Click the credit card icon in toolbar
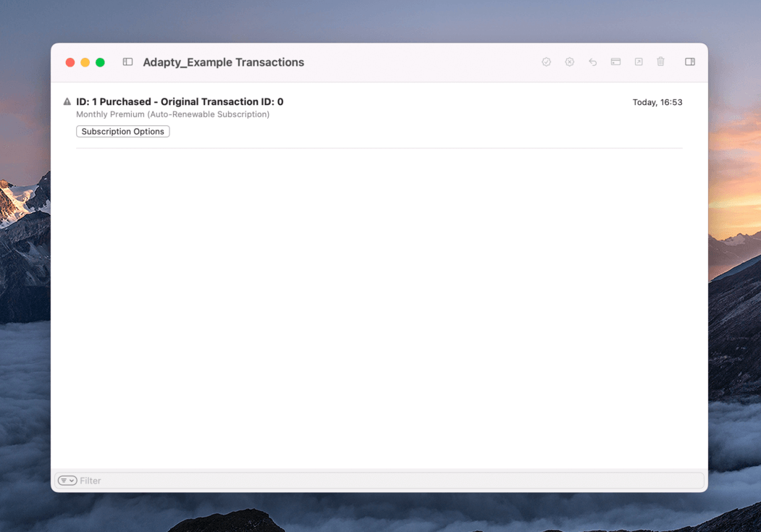 tap(615, 62)
